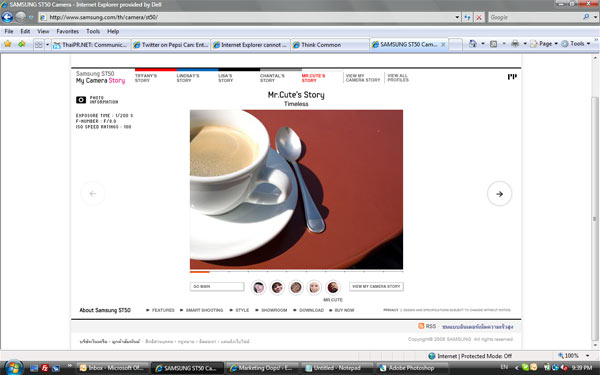Expand Print options dropdown arrow
This screenshot has width=600, height=375.
525,44
